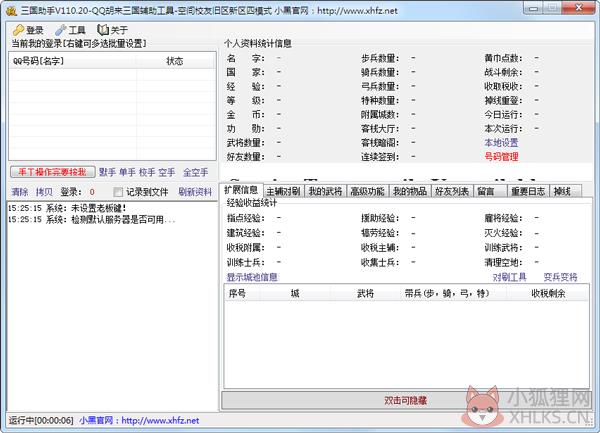Click the 空手 link
Image resolution: width=600 pixels, height=433 pixels.
(167, 172)
